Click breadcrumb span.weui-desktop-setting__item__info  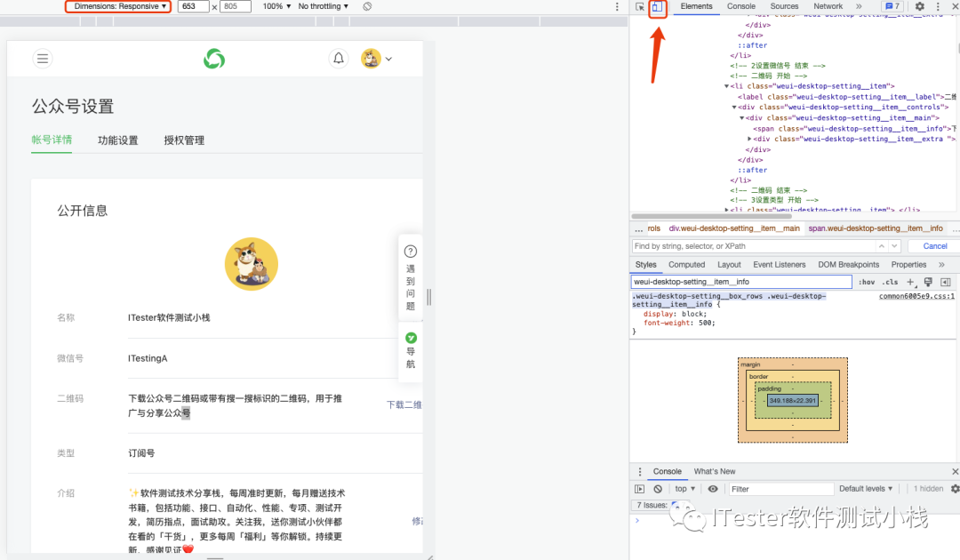(876, 228)
